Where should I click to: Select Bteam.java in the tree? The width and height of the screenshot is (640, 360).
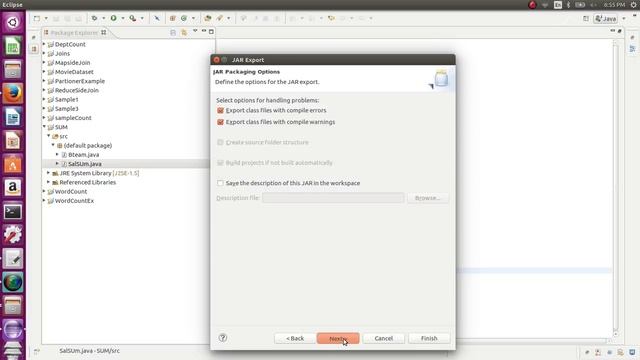(x=83, y=155)
